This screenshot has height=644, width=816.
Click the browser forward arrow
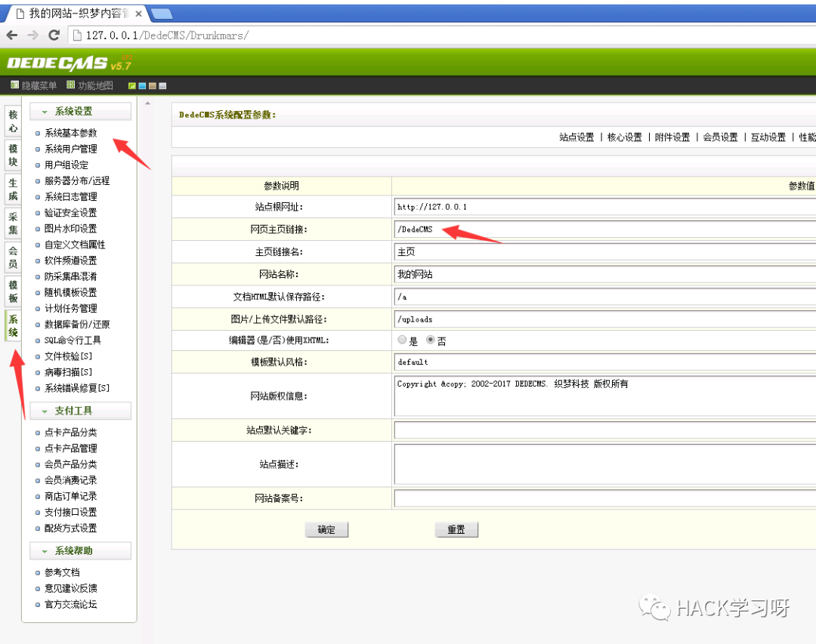click(32, 35)
